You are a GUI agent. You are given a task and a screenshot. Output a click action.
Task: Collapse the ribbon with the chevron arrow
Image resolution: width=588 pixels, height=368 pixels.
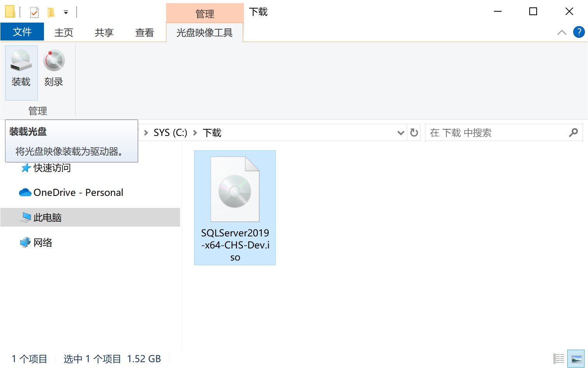tap(562, 32)
